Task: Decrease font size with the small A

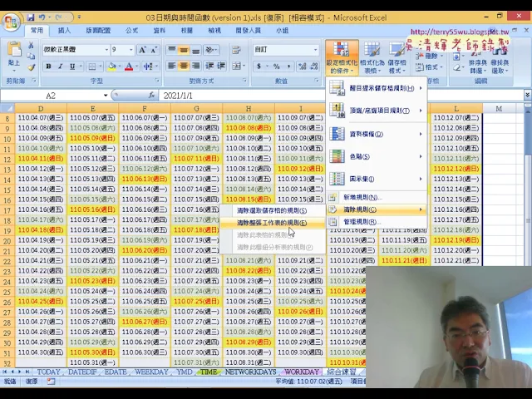Action: [x=154, y=50]
